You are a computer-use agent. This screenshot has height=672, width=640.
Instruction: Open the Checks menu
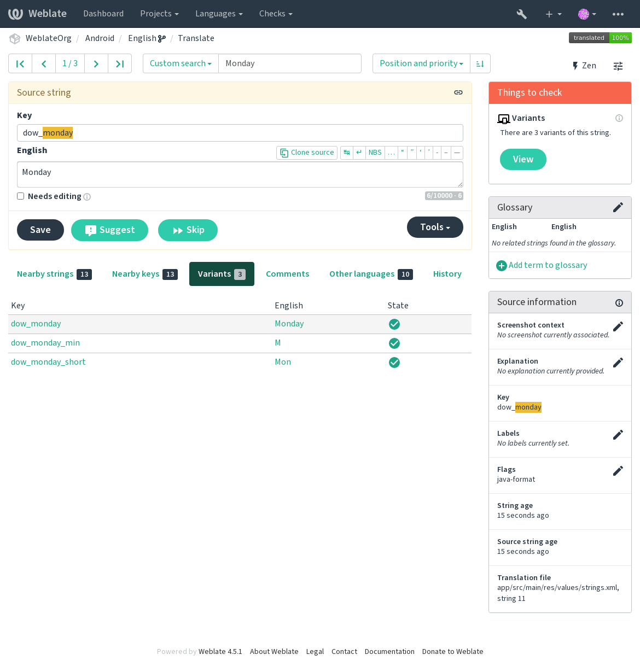pos(276,14)
